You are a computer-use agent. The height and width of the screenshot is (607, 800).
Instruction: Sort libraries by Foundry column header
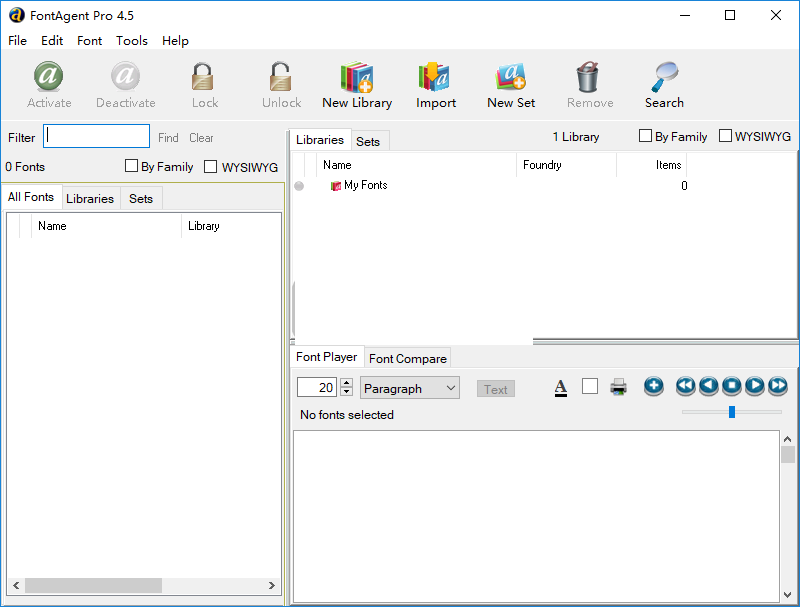pos(566,165)
